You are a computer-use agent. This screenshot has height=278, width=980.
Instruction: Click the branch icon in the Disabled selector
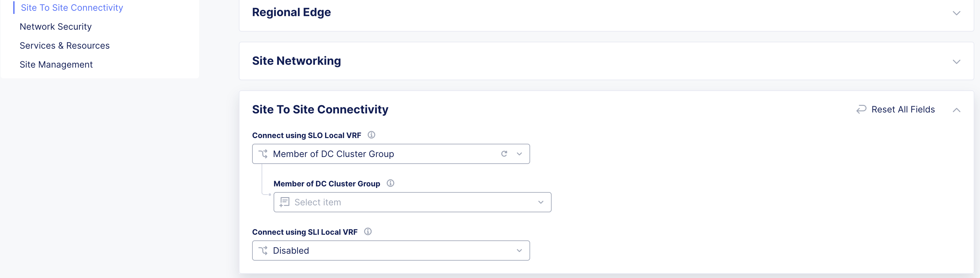[263, 250]
